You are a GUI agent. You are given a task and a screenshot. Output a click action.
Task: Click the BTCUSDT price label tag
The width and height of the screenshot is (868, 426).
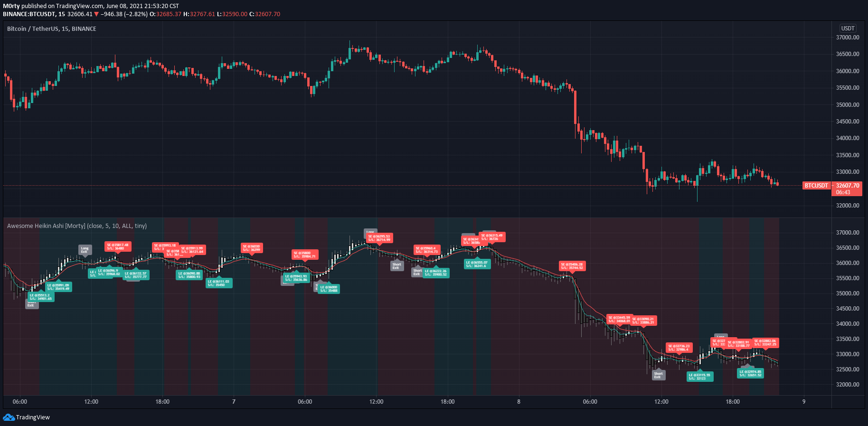click(816, 186)
